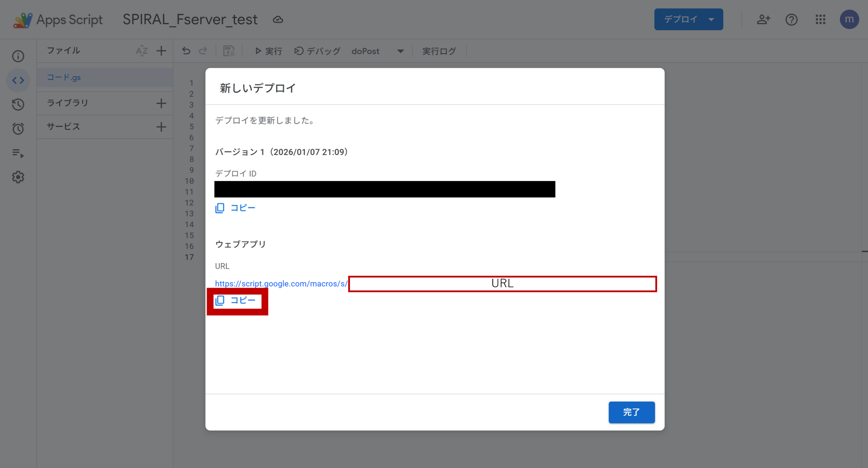Screen dimensions: 868x468
Task: Open the Editor code icon in sidebar
Action: point(18,80)
